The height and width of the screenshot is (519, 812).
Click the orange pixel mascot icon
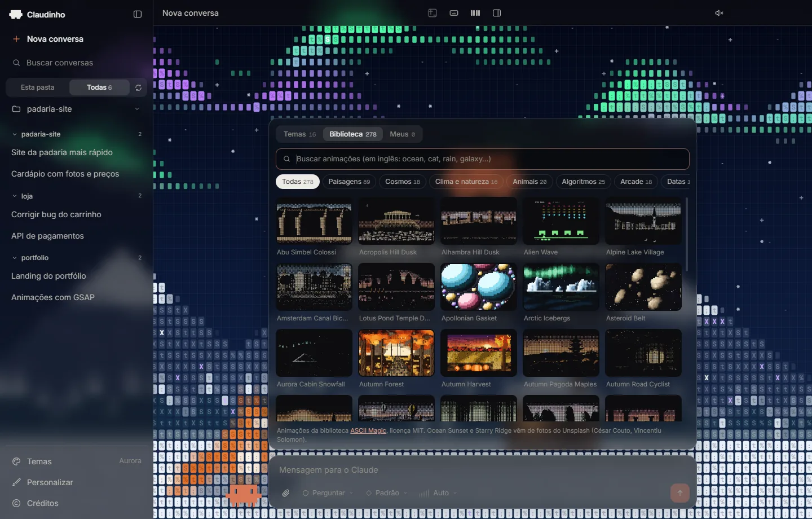[x=244, y=495]
